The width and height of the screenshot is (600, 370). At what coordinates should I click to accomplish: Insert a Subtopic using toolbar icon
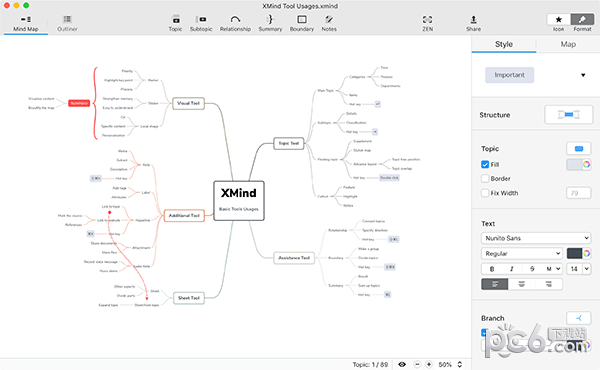pos(201,23)
